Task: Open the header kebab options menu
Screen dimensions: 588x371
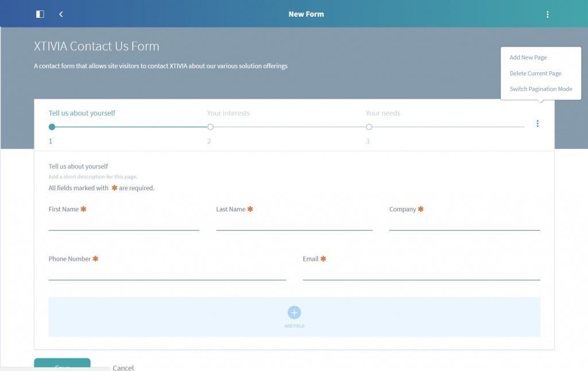Action: [x=547, y=14]
